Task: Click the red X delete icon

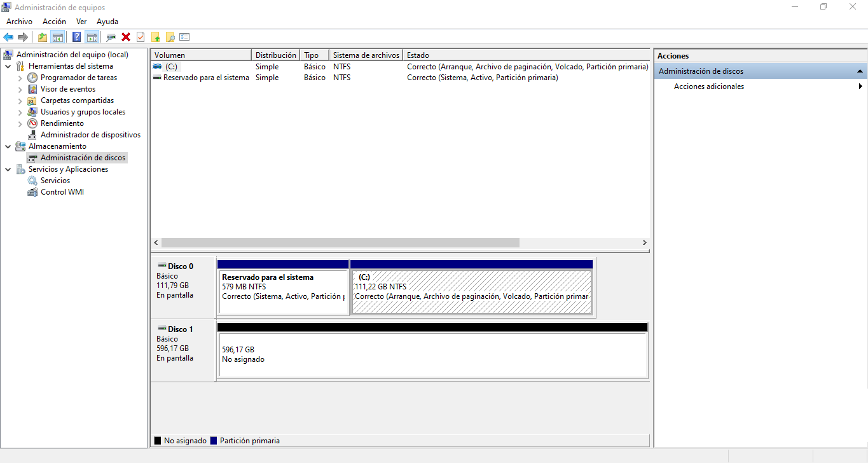Action: coord(126,37)
